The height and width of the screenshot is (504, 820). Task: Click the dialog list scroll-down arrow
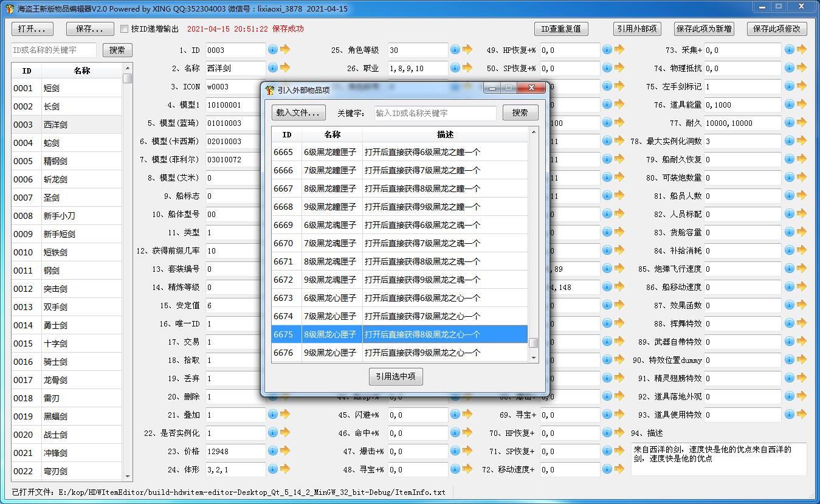534,359
